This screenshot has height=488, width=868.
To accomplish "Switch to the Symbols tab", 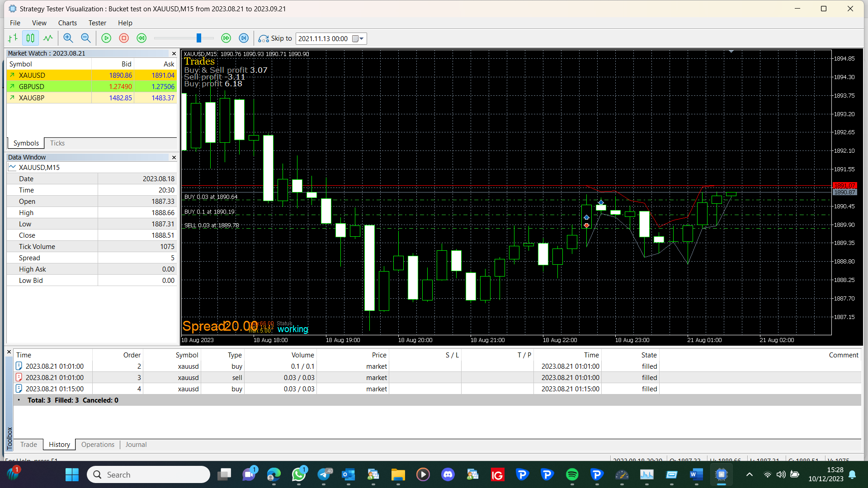I will pos(26,143).
